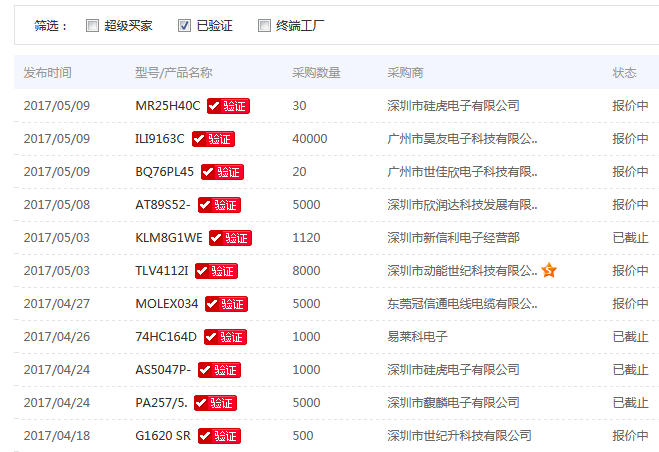Click 报价中 status in the G1620 SR row

pyautogui.click(x=630, y=436)
